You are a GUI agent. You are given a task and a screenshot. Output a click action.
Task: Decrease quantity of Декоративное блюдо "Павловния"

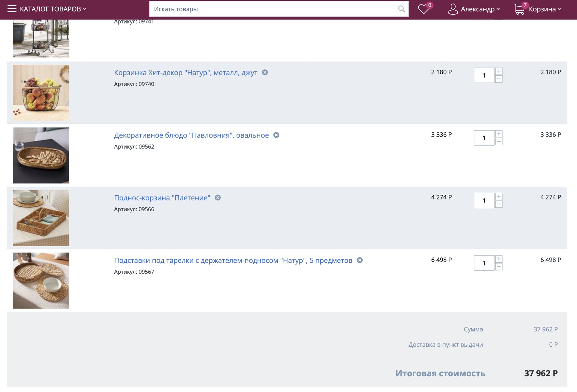499,142
